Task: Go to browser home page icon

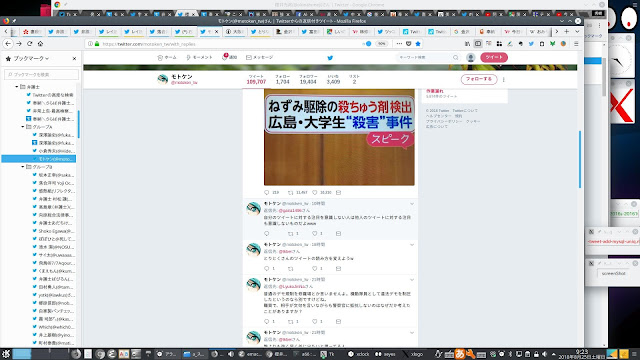Action: pos(40,44)
